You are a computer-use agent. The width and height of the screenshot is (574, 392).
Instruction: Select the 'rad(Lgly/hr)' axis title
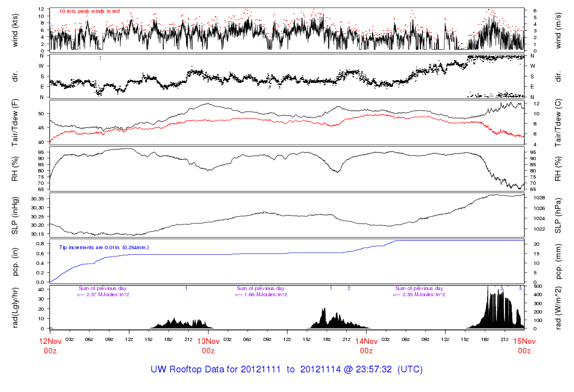pos(16,307)
